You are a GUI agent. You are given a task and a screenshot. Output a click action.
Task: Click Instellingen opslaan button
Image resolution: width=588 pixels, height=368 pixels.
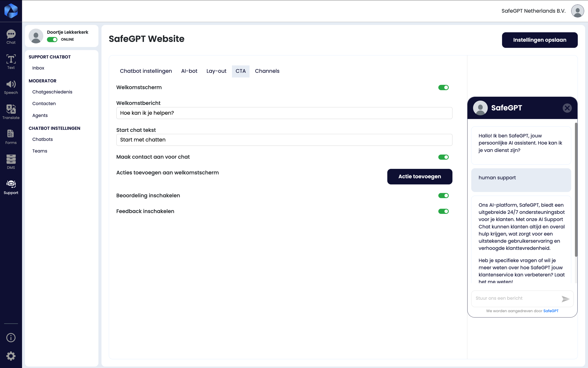click(540, 40)
